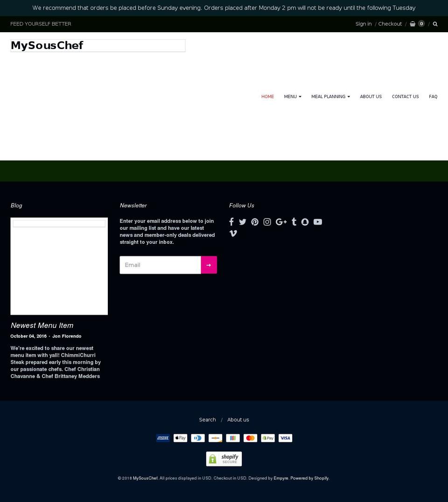448x502 pixels.
Task: Click the Discover payment icon
Action: pyautogui.click(x=215, y=438)
